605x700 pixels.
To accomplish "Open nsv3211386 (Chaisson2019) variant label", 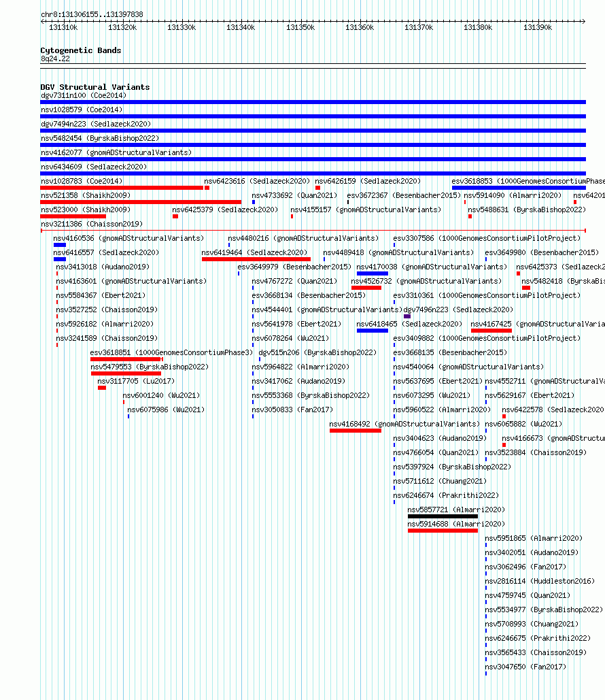I will pyautogui.click(x=92, y=224).
